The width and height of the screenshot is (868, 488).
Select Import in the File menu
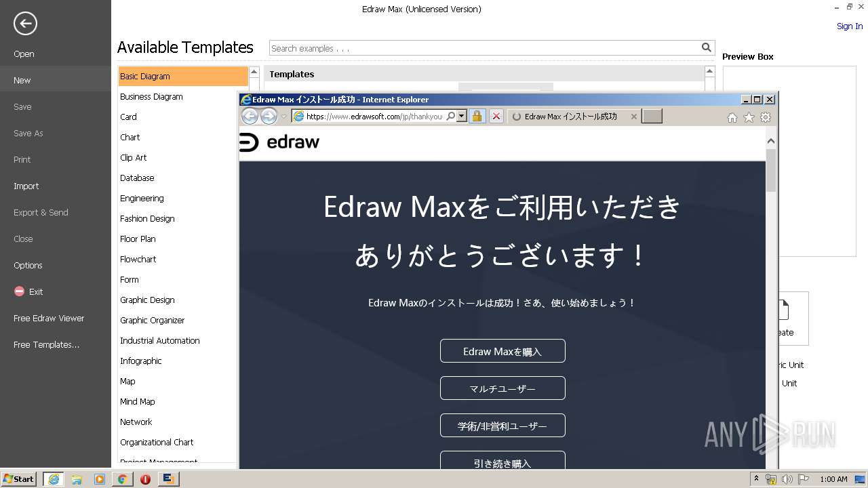click(x=26, y=186)
